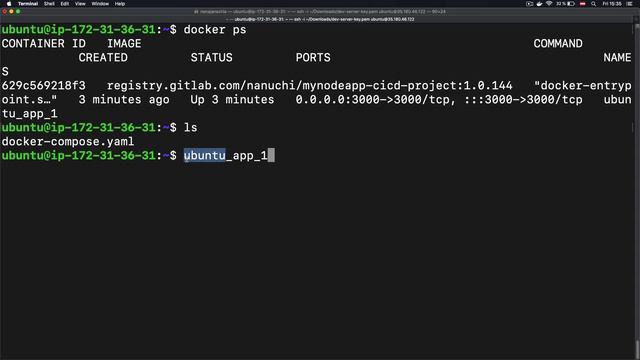Screen dimensions: 640x360
Task: Click the docker-compose.yaml file name
Action: 68,142
